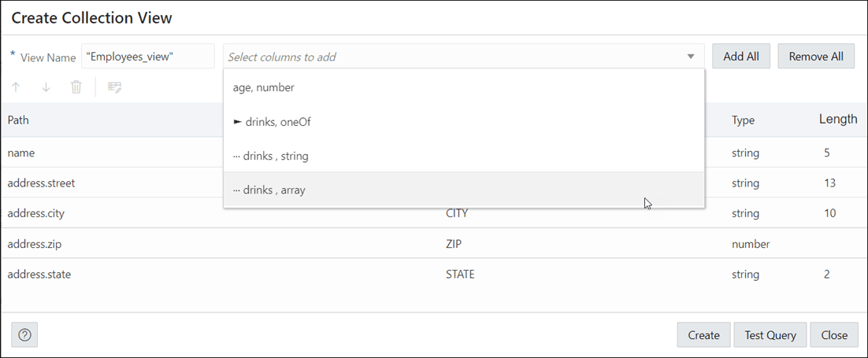Screen dimensions: 868x358
Task: Click the column selector dropdown arrow
Action: (691, 57)
